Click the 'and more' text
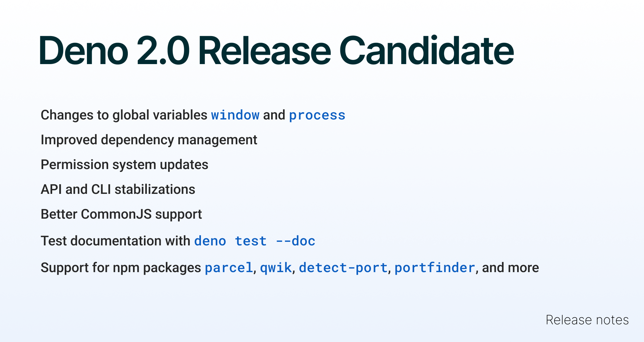The width and height of the screenshot is (644, 342). pos(510,268)
